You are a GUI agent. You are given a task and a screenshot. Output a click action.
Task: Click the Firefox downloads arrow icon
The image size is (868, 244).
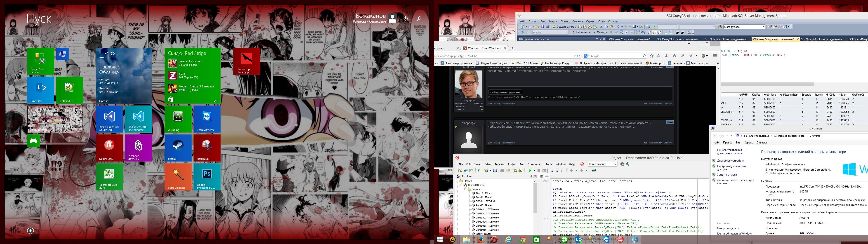coord(666,56)
